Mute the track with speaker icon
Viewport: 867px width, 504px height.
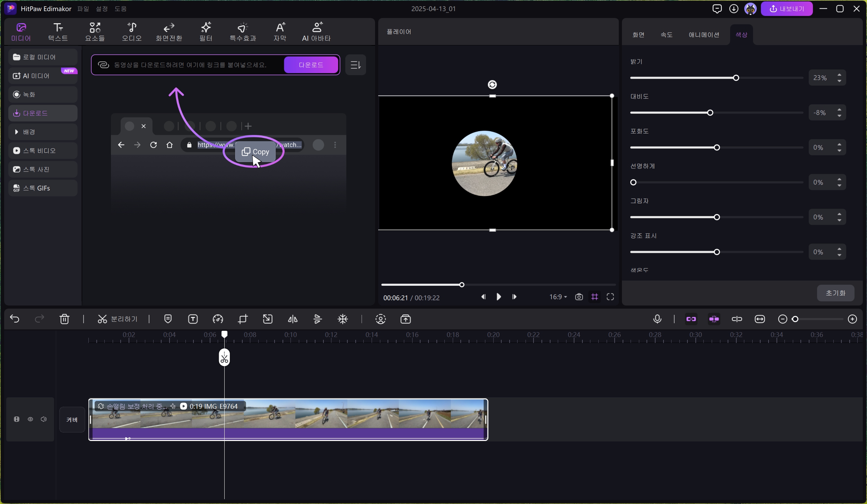point(44,419)
